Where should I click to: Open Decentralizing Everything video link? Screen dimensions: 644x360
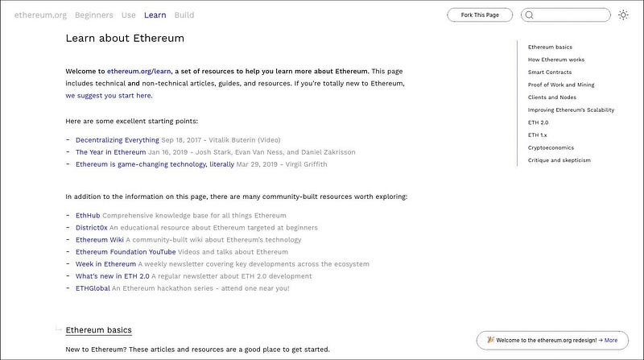point(117,139)
